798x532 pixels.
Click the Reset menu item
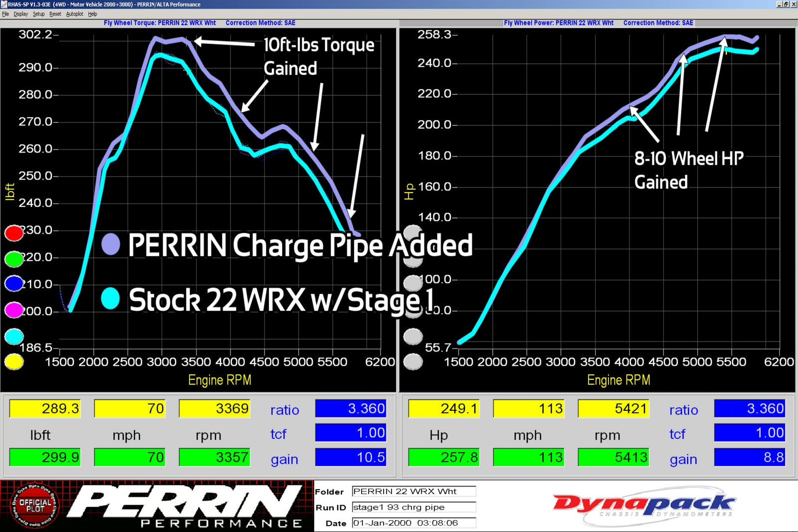pos(55,14)
